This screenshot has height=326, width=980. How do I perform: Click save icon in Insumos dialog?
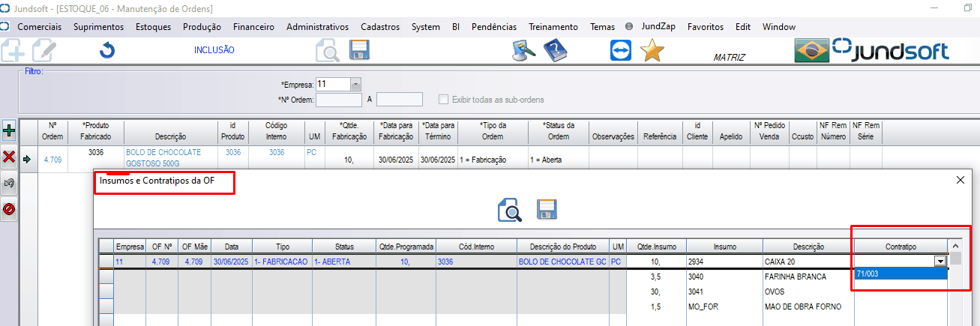(x=548, y=210)
